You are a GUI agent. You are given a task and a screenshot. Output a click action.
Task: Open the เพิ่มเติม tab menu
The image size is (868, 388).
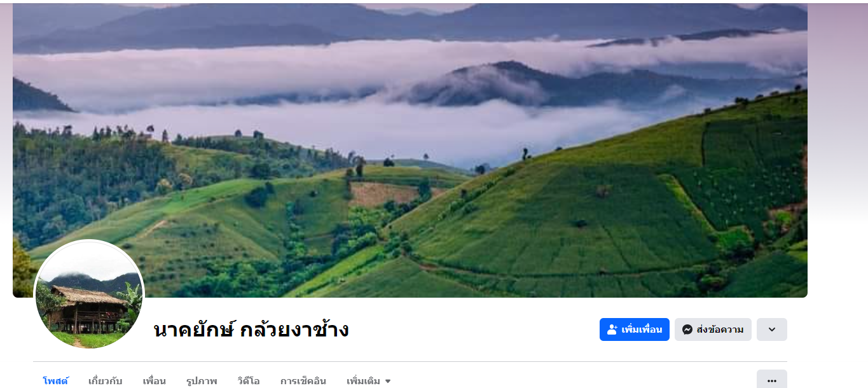click(x=369, y=381)
